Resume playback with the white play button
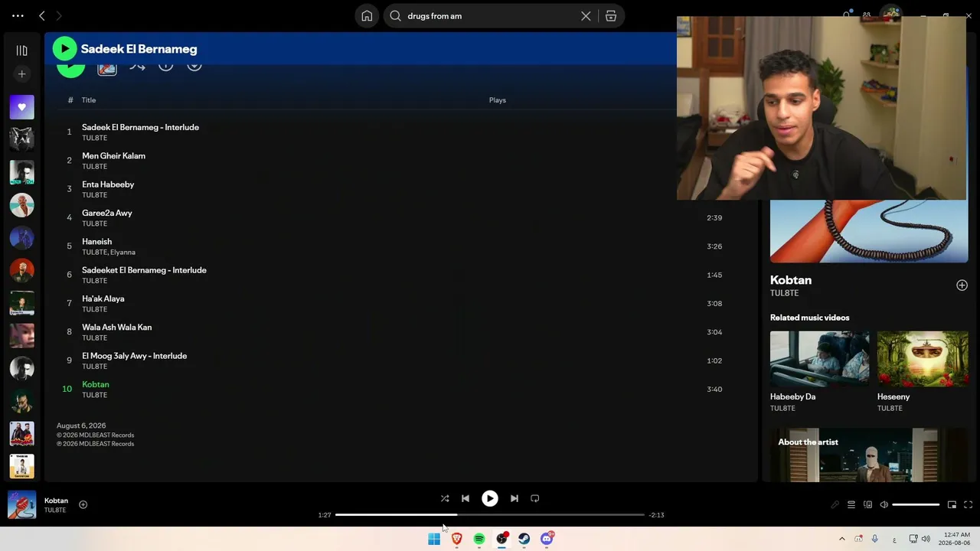The image size is (980, 551). coord(490,498)
